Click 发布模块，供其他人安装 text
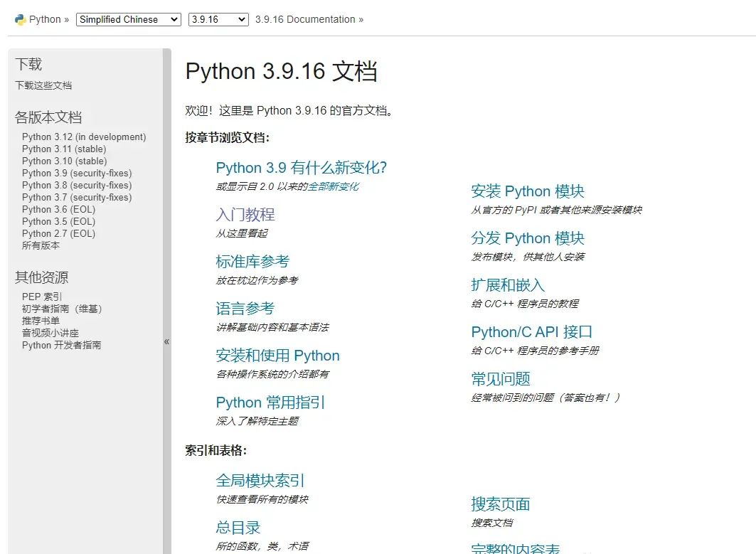Image resolution: width=756 pixels, height=554 pixels. (x=528, y=257)
